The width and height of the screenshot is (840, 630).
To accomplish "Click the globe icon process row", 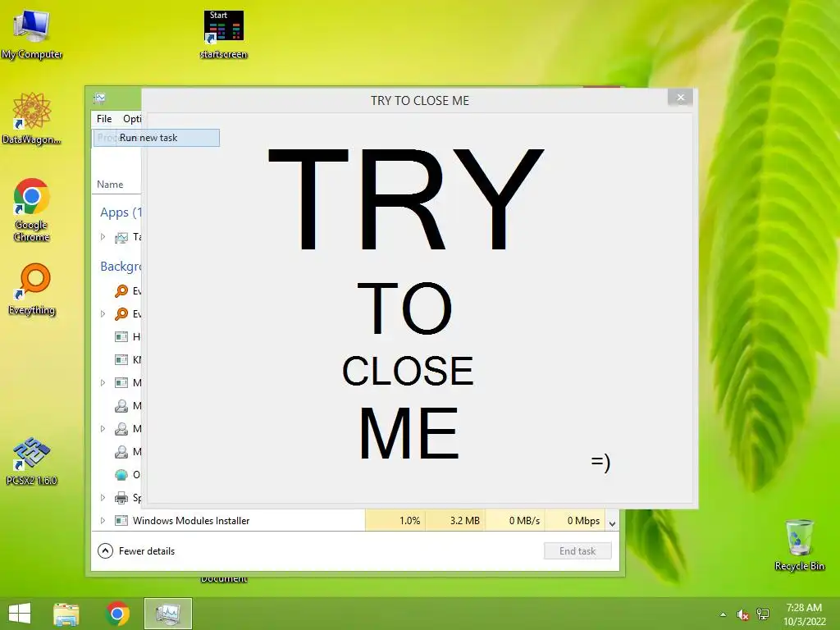I will (121, 475).
